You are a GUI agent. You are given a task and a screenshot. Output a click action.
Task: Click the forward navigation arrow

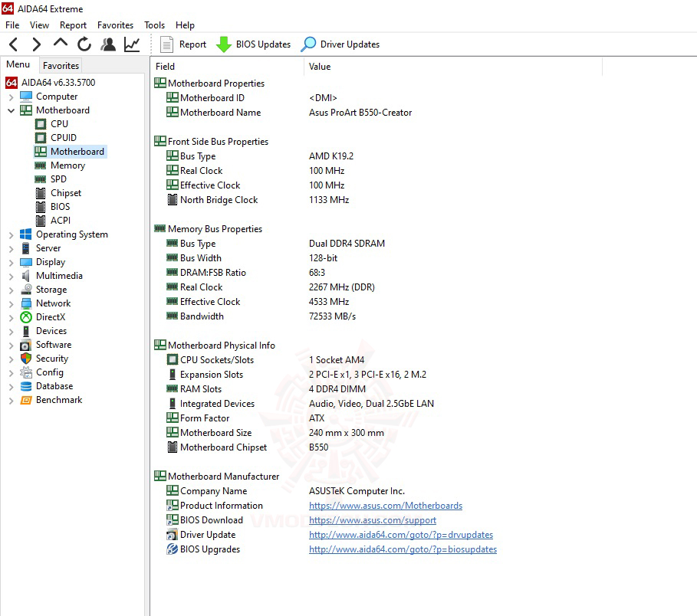[x=35, y=44]
